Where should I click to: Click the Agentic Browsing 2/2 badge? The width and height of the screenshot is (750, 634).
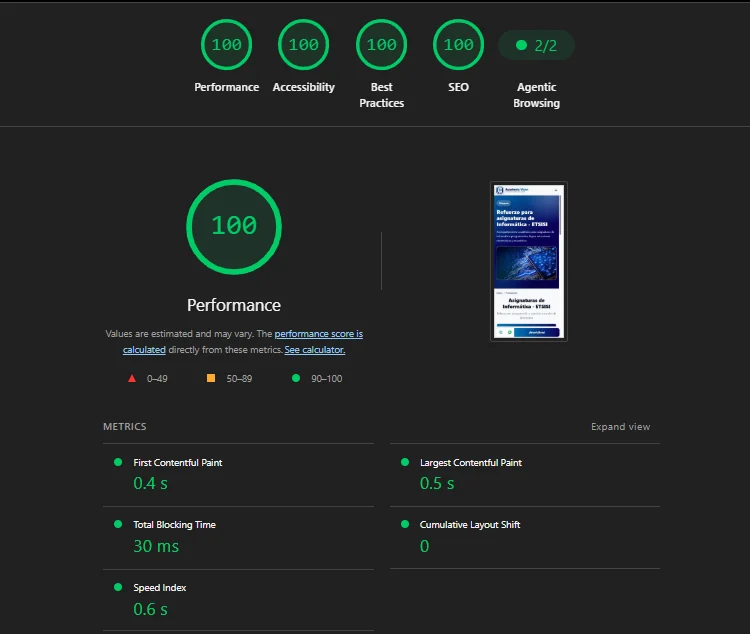coord(536,45)
